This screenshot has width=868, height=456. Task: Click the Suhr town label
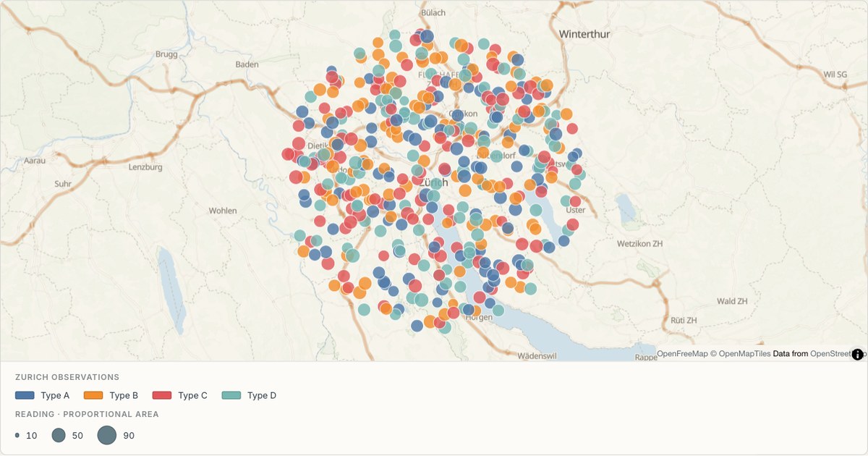pos(63,184)
